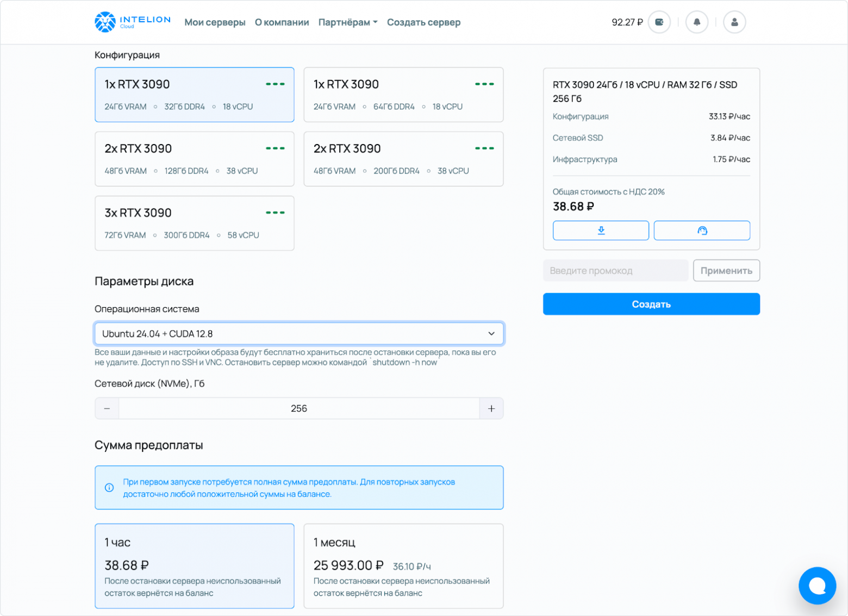Open the operating system dropdown
The width and height of the screenshot is (848, 616).
[x=299, y=334]
